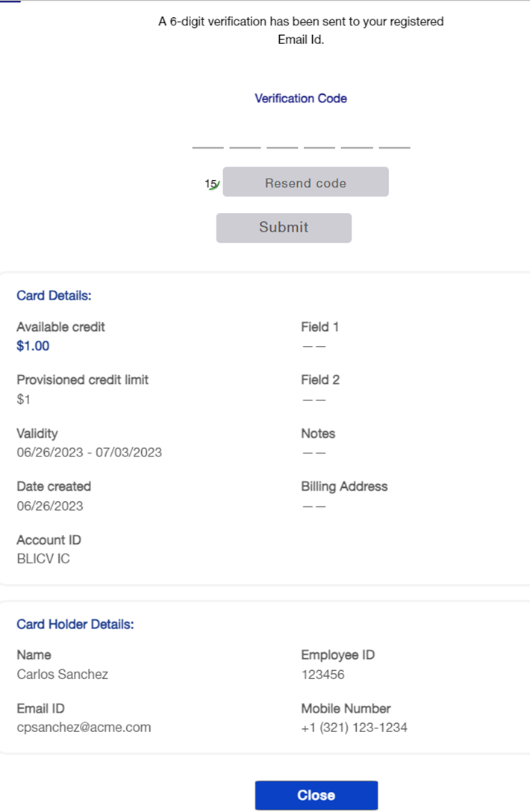The width and height of the screenshot is (530, 812).
Task: Click the Card Holder Details section heading
Action: pos(75,624)
